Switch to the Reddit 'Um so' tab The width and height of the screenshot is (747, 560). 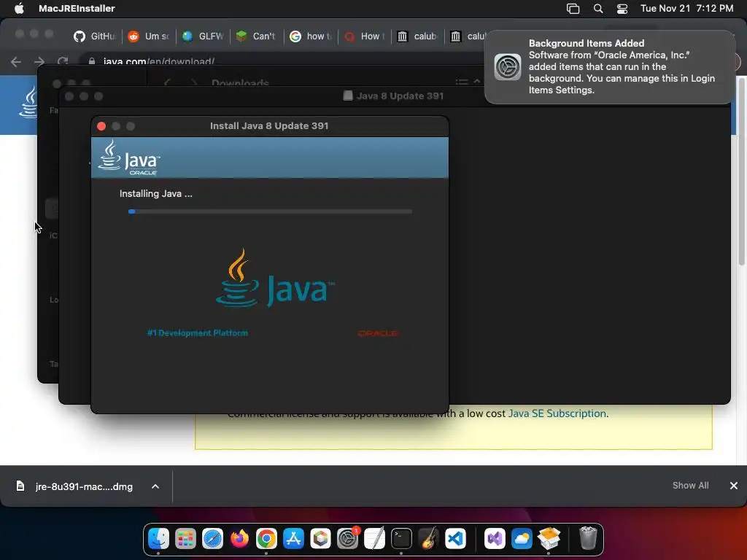(149, 36)
